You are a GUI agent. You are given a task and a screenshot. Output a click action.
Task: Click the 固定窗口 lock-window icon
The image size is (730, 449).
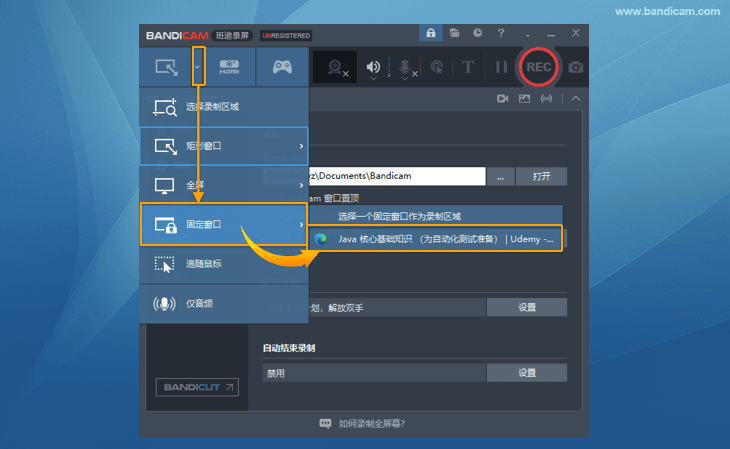click(165, 225)
